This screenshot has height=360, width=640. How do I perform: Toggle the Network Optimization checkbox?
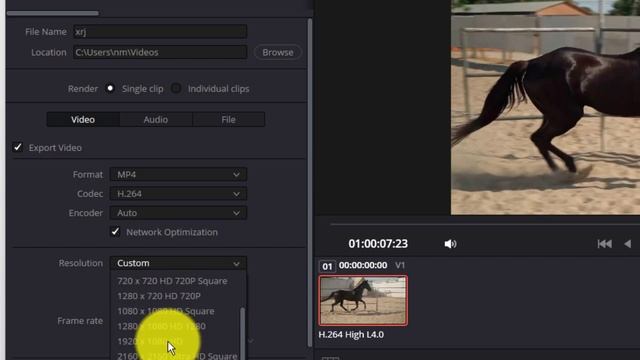[x=115, y=232]
